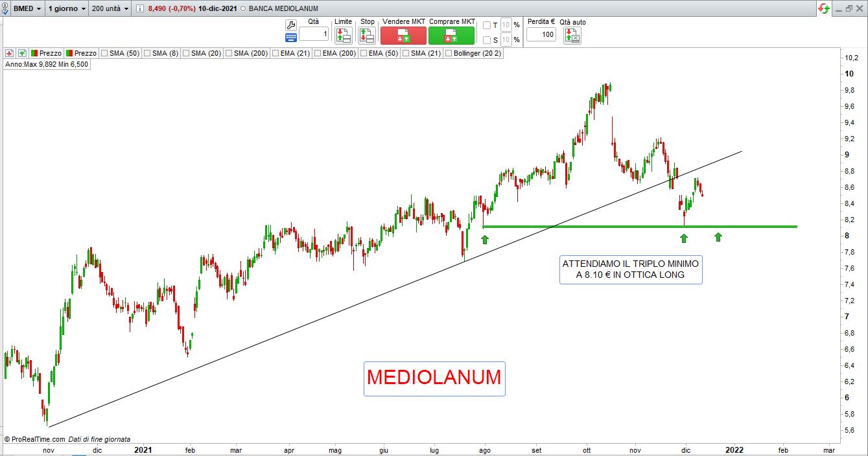Image resolution: width=868 pixels, height=456 pixels.
Task: Click the circle beside BANCA MEDIOLANUM
Action: [242, 9]
